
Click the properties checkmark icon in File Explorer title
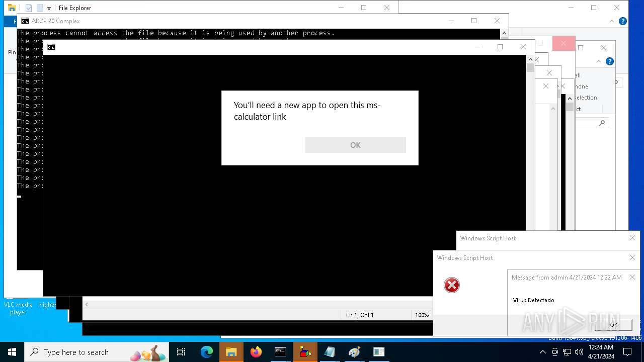click(x=29, y=8)
